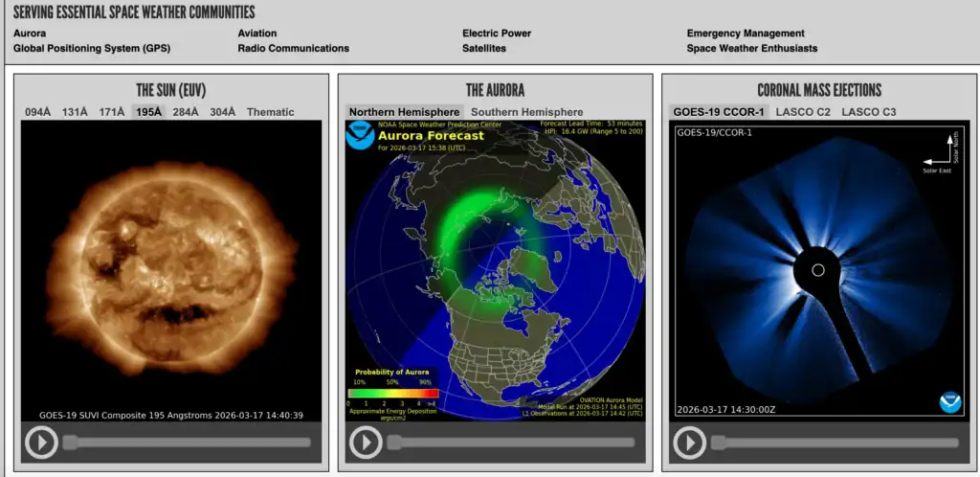Click the CCOR-1 coronagraph image
Viewport: 980px width, 477px height.
[x=819, y=271]
